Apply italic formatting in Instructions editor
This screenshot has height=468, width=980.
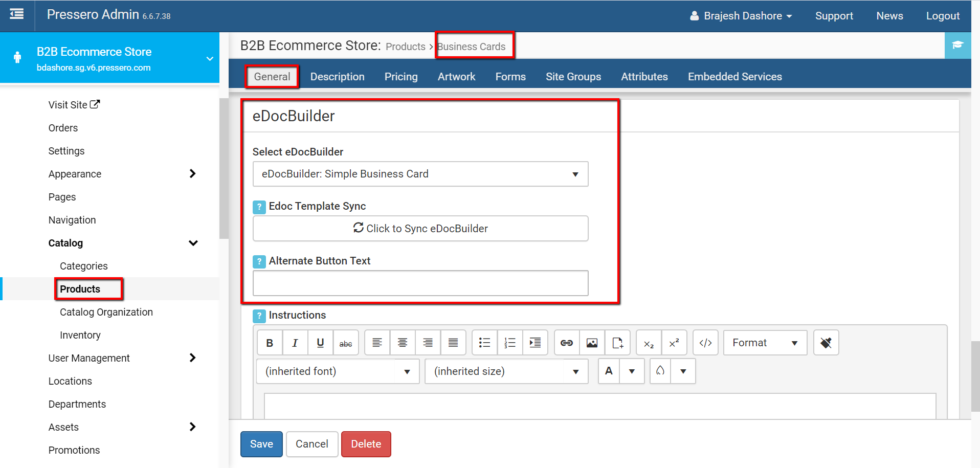295,343
